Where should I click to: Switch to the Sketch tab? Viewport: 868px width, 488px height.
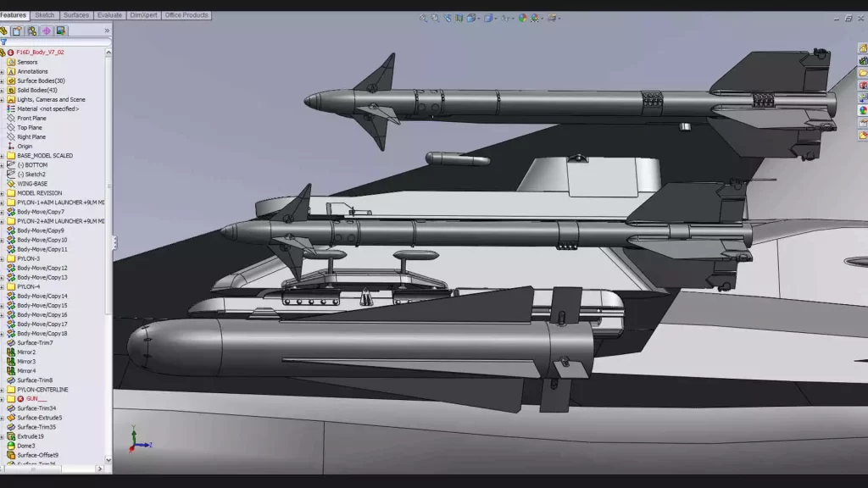tap(45, 15)
